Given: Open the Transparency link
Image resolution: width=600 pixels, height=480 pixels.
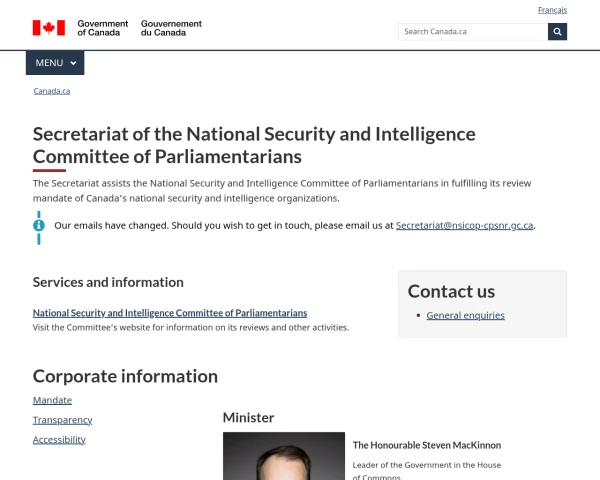Looking at the screenshot, I should point(62,420).
